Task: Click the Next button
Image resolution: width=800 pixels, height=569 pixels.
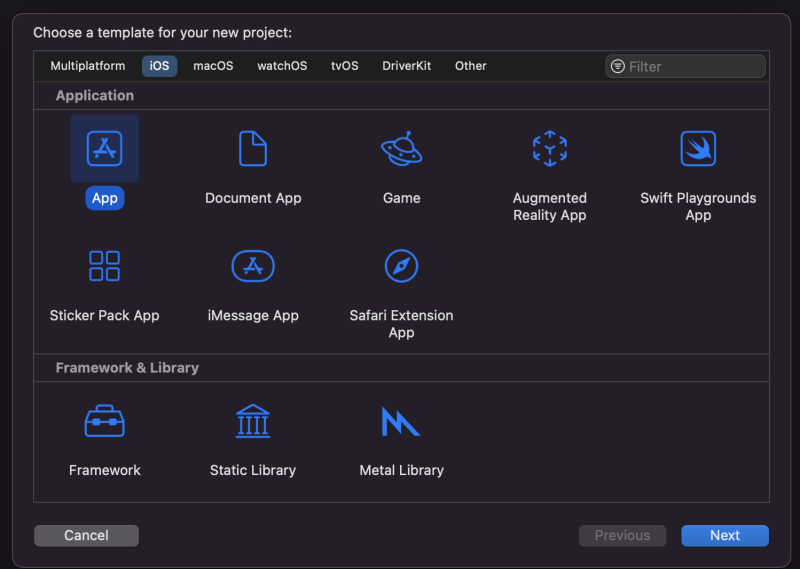Action: (725, 535)
